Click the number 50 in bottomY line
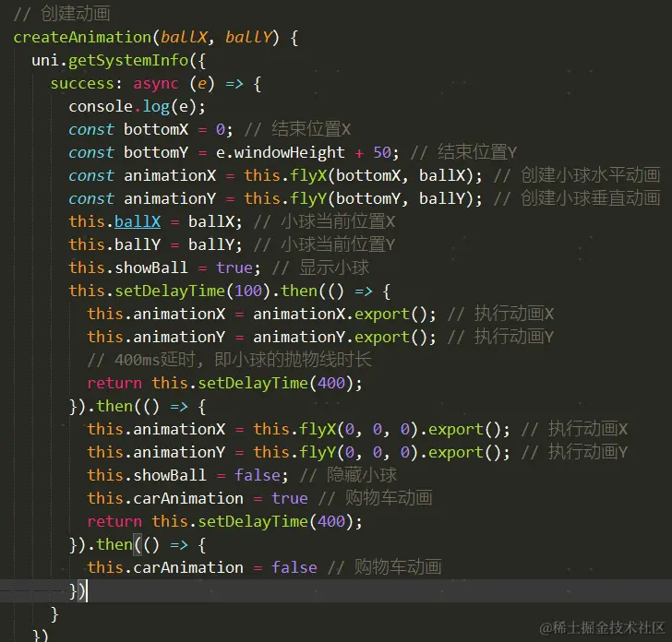Image resolution: width=672 pixels, height=642 pixels. (382, 153)
